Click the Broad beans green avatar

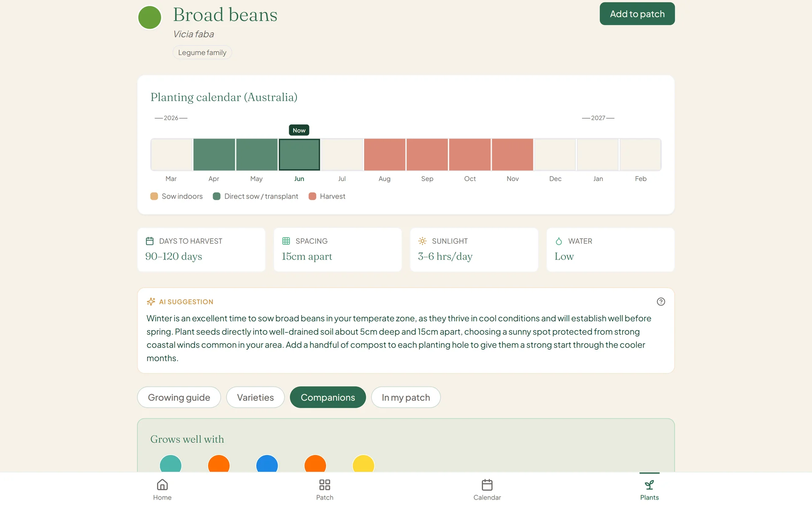150,17
